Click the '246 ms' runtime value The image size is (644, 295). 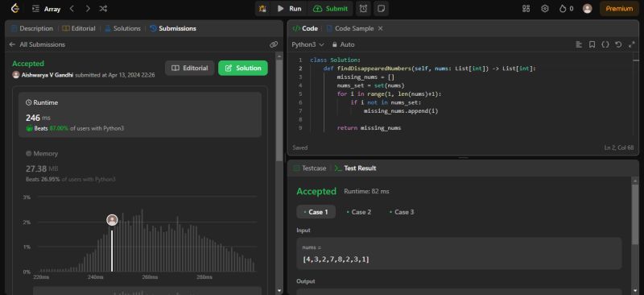coord(38,118)
